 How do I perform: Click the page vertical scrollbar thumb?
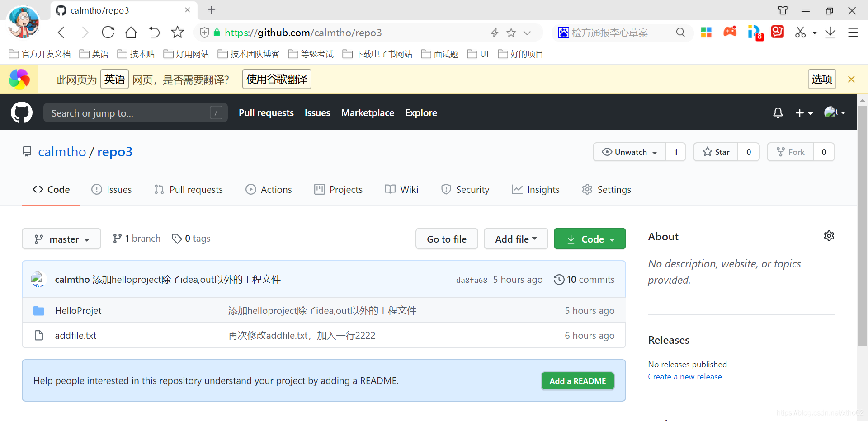click(862, 226)
